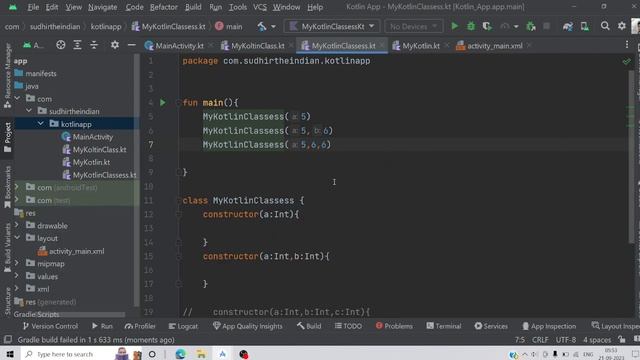Screen dimensions: 640x360
Task: Expand all icon in Project panel
Action: coord(77,45)
